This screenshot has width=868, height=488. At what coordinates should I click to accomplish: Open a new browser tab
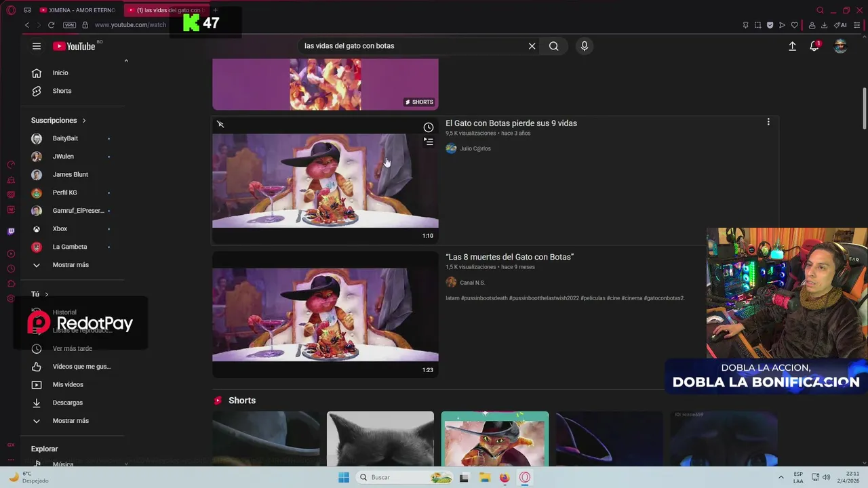(215, 10)
